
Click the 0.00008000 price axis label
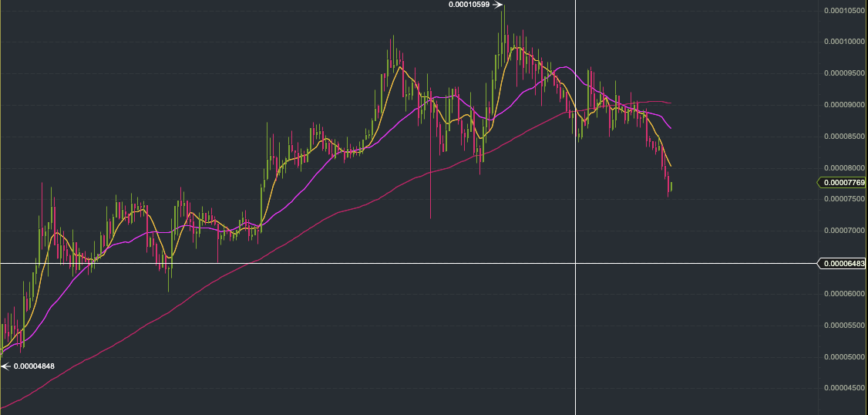coord(844,168)
